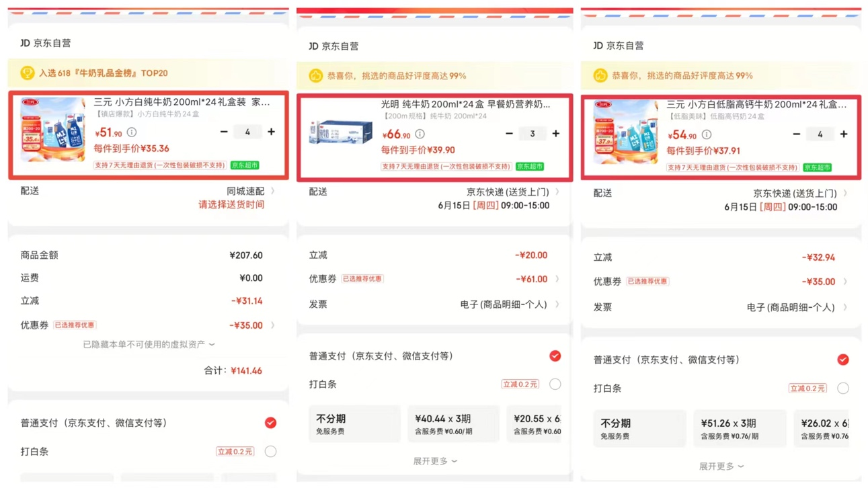Select 普通支付 radio in left order panel
The height and width of the screenshot is (488, 868).
pyautogui.click(x=270, y=423)
